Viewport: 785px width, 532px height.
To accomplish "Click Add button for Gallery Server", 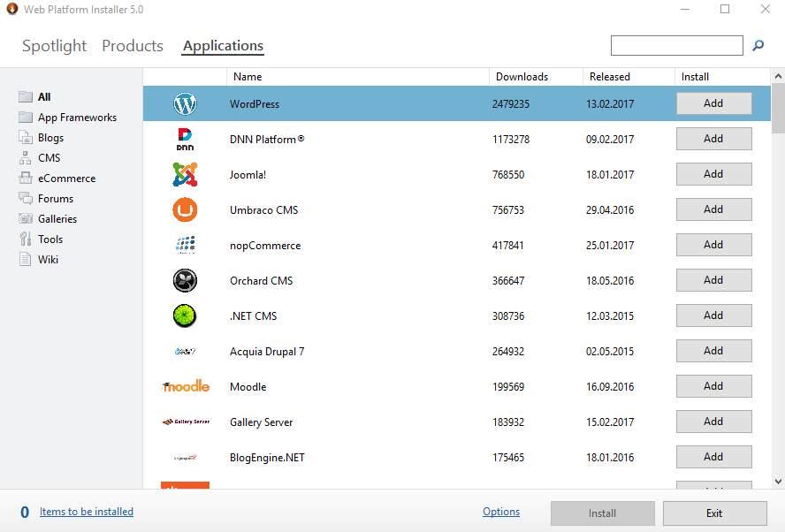I will pyautogui.click(x=714, y=422).
